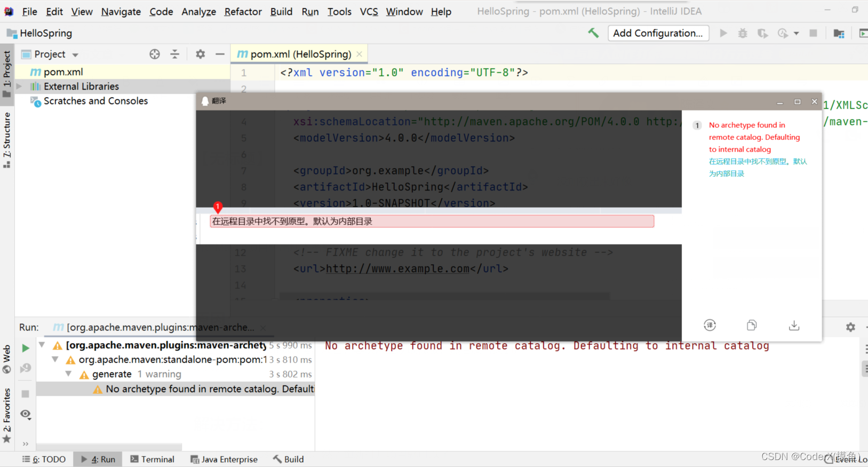Collapse the generate warning node
868x467 pixels.
click(x=68, y=374)
